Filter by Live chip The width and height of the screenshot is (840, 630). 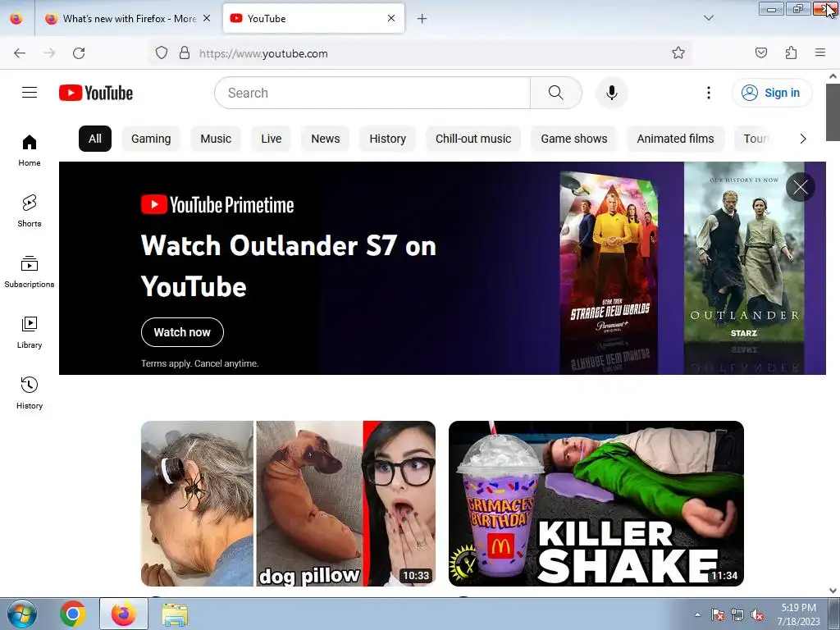point(271,139)
